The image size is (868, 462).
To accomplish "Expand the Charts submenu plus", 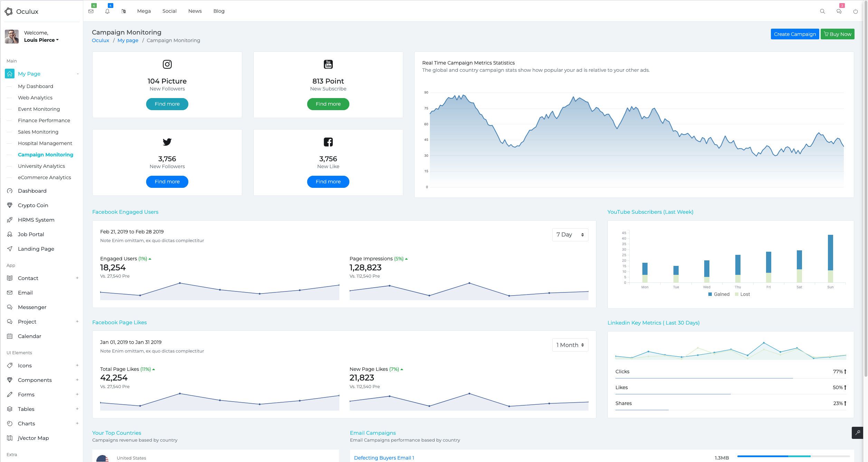I will tap(77, 423).
